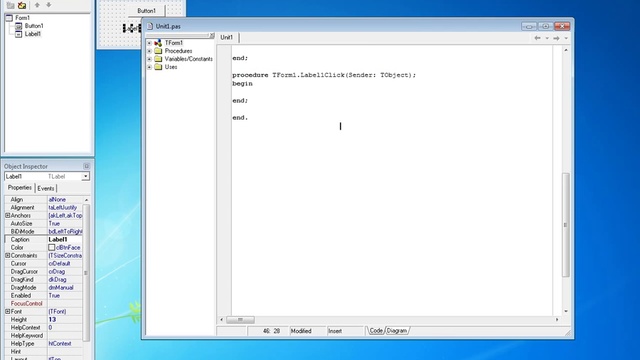
Task: Expand the Font property
Action: [x=7, y=311]
